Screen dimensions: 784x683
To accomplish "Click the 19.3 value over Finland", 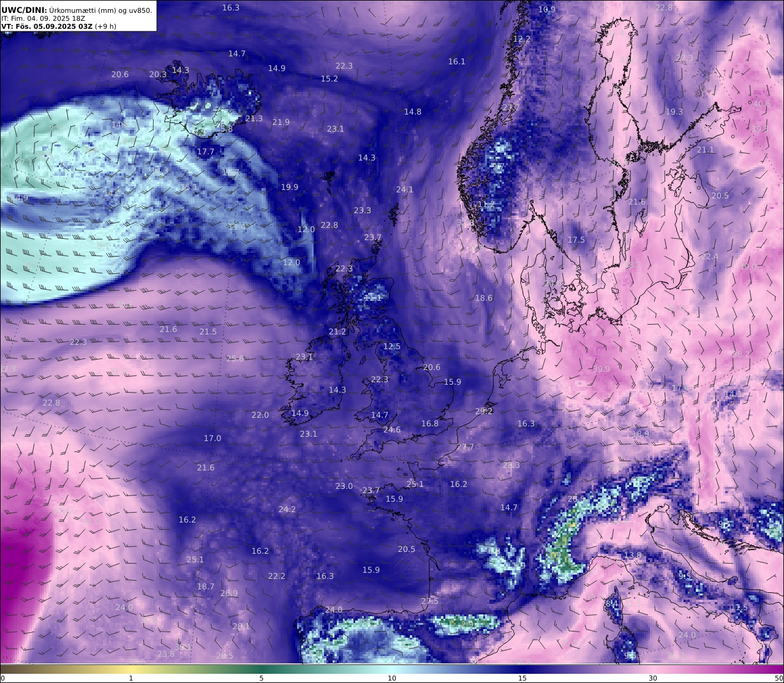I will click(674, 111).
